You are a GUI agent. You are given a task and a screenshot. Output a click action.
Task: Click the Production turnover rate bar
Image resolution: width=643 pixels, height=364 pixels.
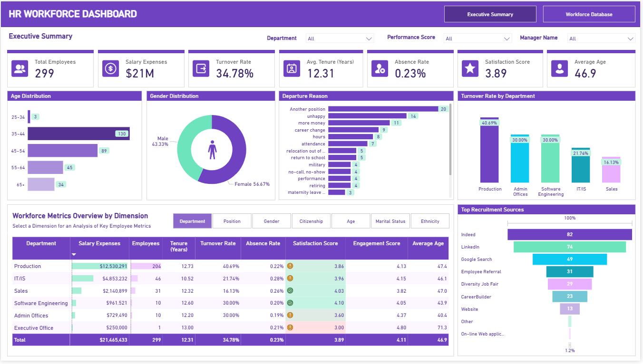coord(489,150)
